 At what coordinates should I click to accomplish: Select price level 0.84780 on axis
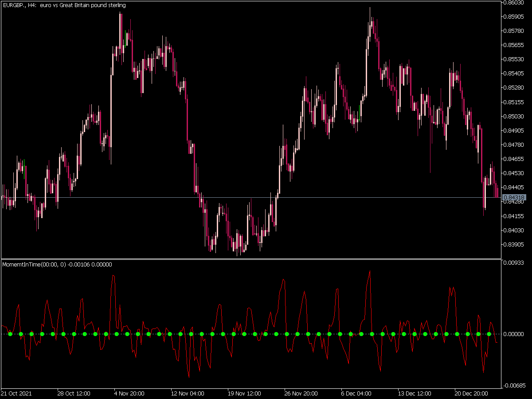point(514,145)
